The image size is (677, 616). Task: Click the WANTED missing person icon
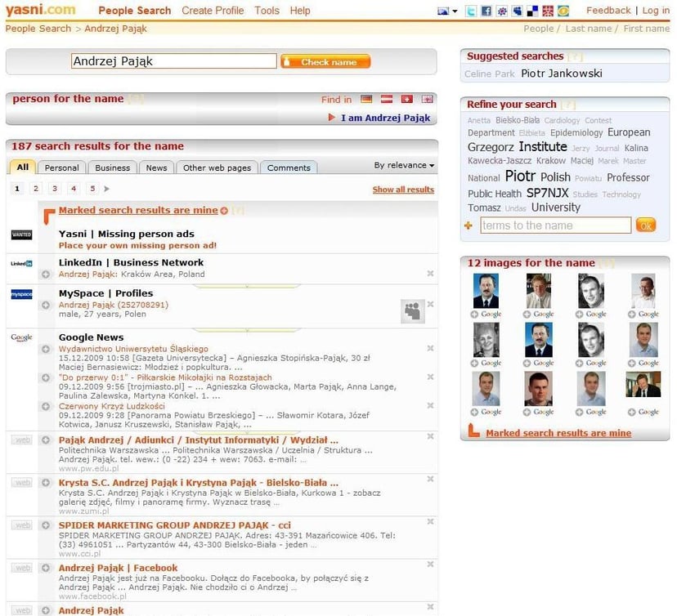(x=21, y=234)
